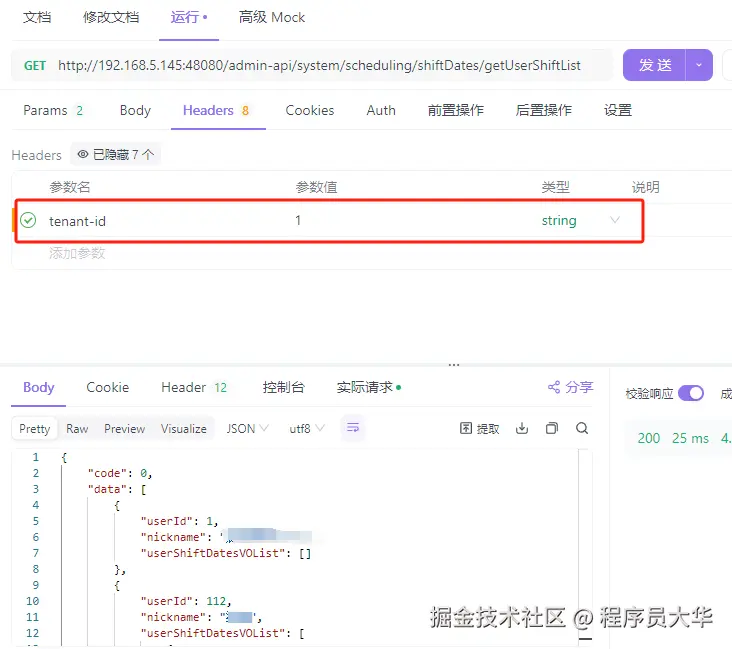
Task: Switch to the request Body tab
Action: click(x=135, y=111)
